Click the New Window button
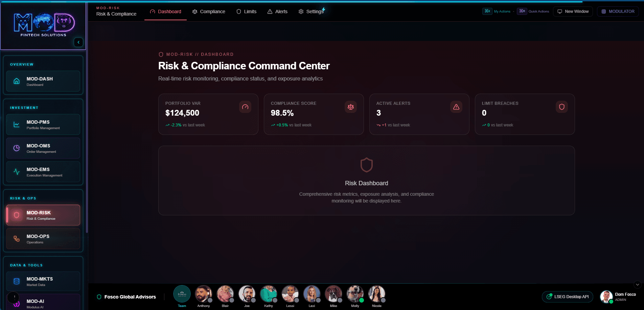The image size is (644, 310). click(x=573, y=11)
